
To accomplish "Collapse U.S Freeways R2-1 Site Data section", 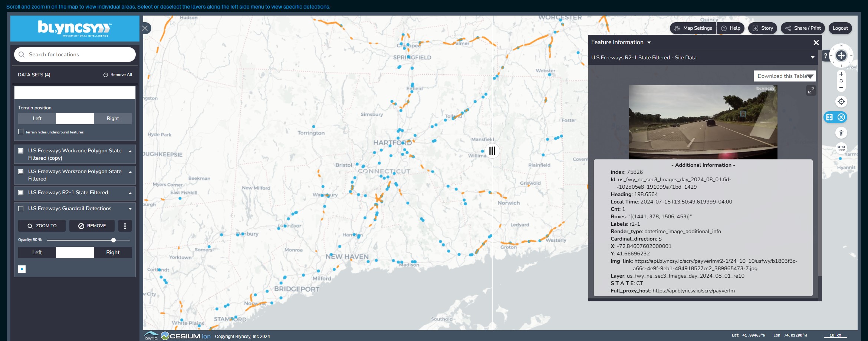I will (x=812, y=57).
